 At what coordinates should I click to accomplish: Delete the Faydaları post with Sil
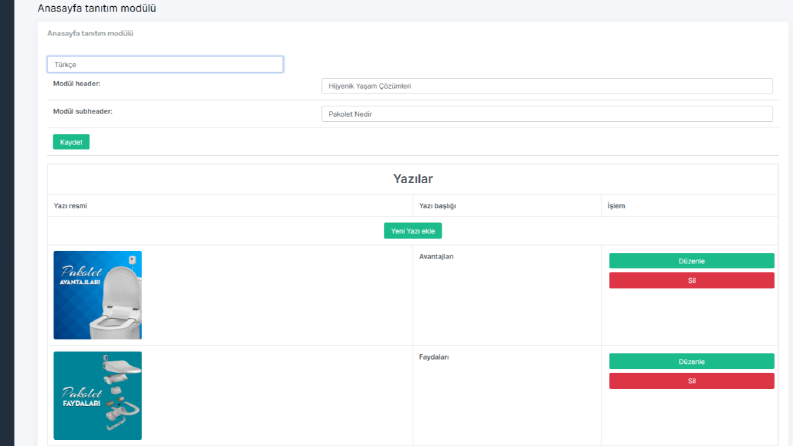coord(691,381)
